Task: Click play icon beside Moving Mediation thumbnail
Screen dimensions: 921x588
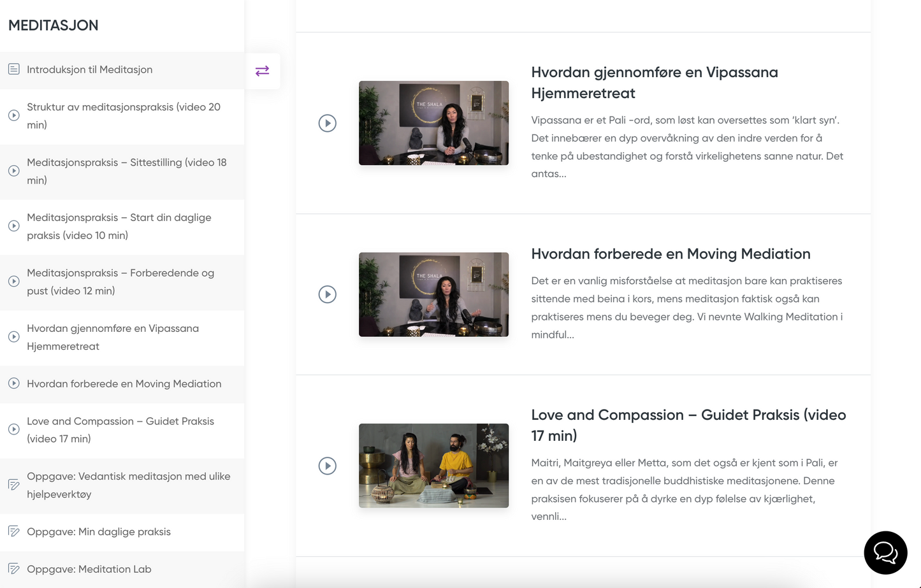Action: click(x=327, y=294)
